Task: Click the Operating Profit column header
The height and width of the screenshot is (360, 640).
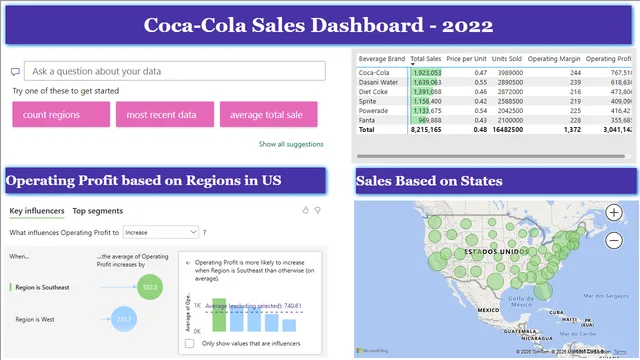Action: [x=609, y=59]
